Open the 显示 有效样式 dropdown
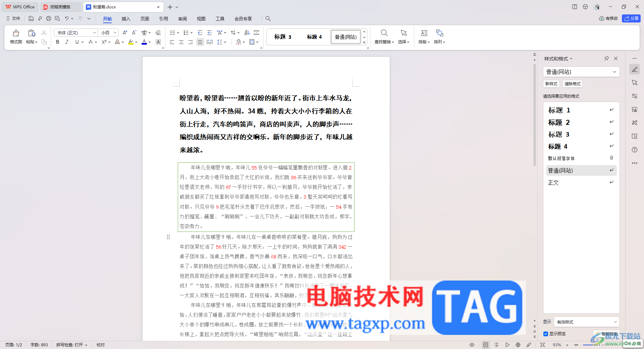 (587, 322)
